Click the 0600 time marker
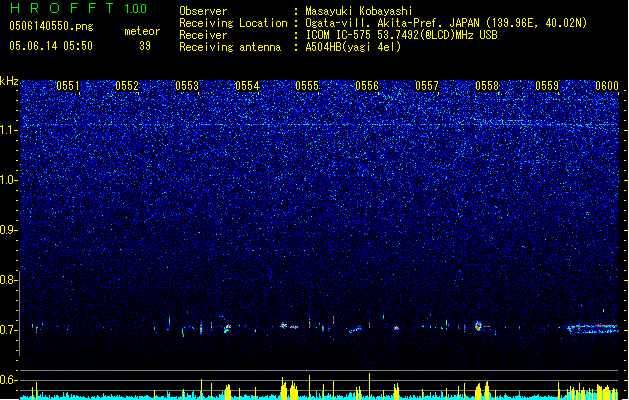The width and height of the screenshot is (629, 400). 607,86
